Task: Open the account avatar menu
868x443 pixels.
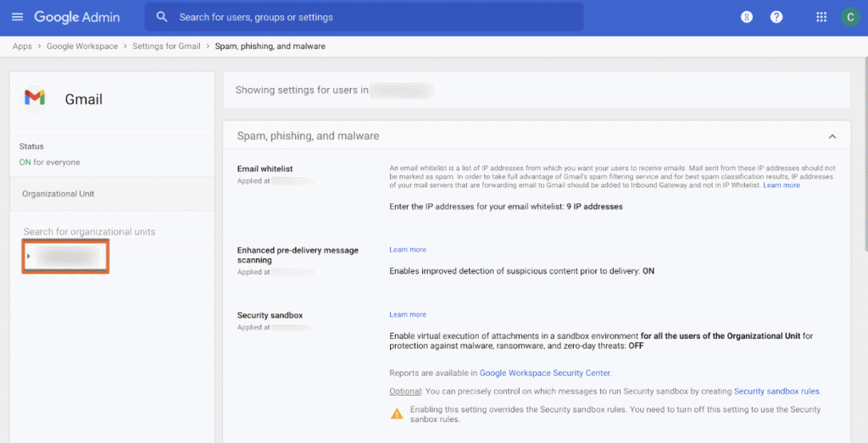Action: coord(849,17)
